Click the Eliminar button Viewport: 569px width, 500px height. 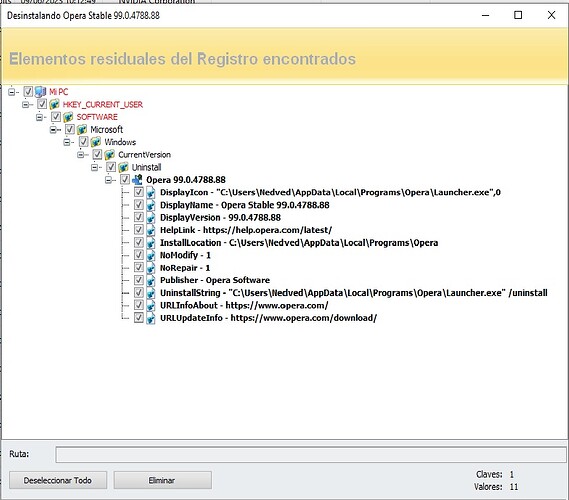click(162, 480)
